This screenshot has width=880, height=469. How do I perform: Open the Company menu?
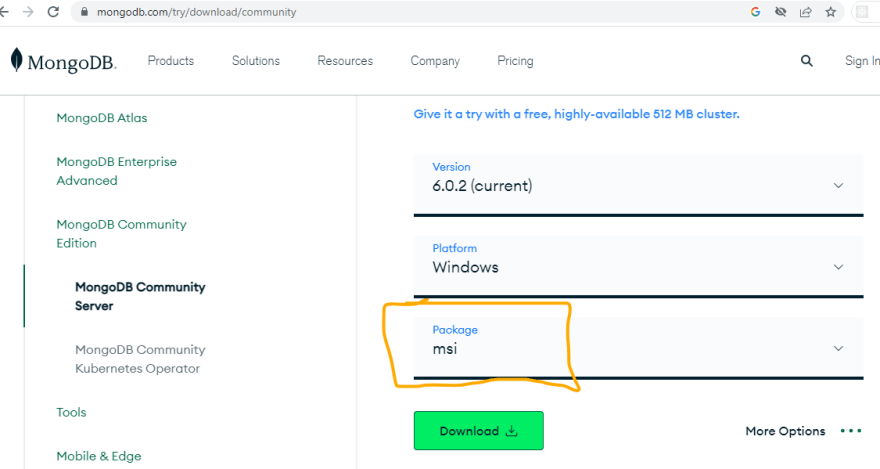pyautogui.click(x=435, y=61)
